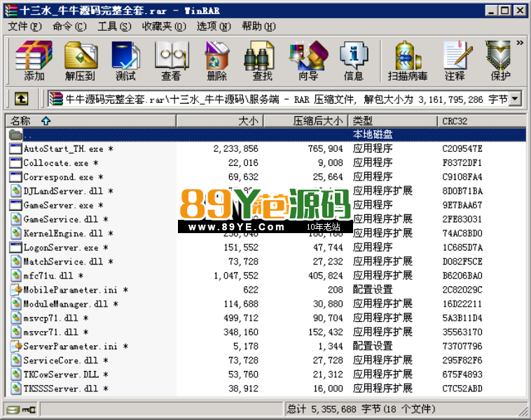Viewport: 531px width, 420px height.
Task: Open the 帮助(H) menu
Action: coord(258,27)
